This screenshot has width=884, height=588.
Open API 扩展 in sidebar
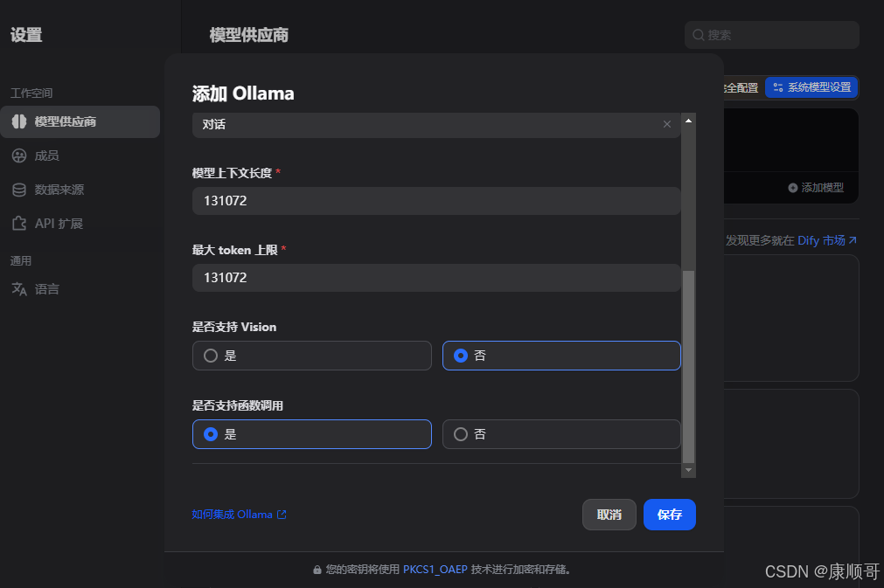coord(59,224)
